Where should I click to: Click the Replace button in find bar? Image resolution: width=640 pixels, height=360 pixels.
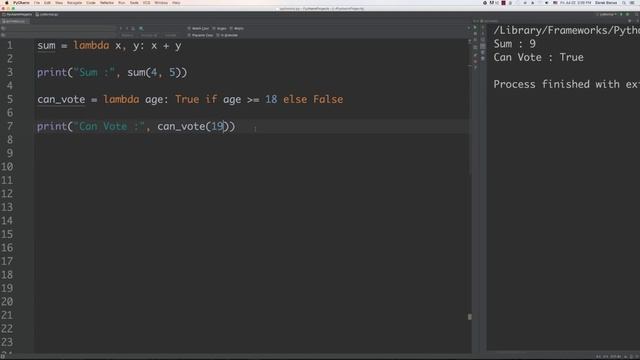coord(127,35)
